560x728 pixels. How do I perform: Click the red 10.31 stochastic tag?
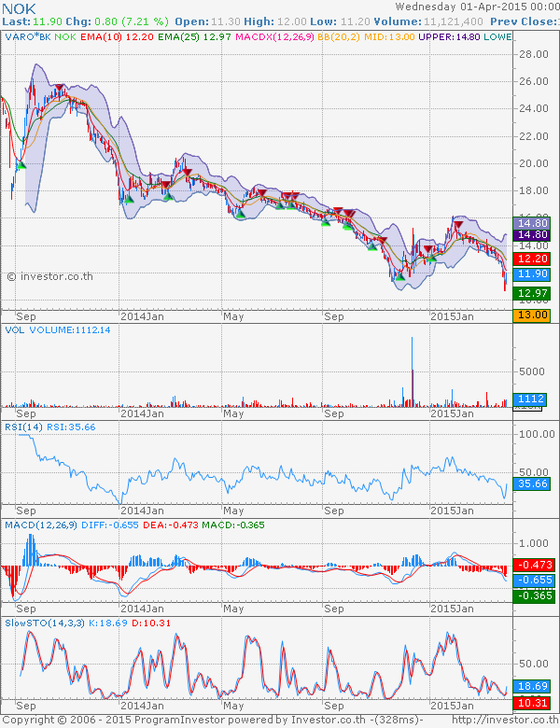(x=532, y=703)
